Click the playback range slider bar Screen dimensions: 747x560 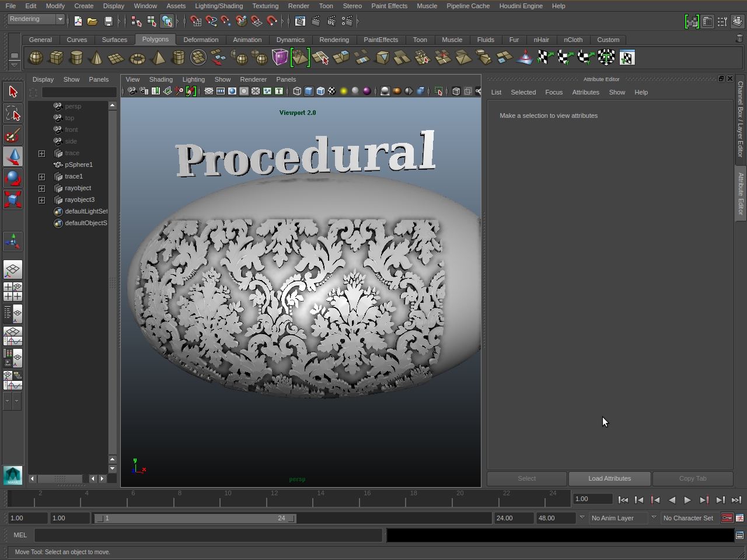click(x=195, y=518)
